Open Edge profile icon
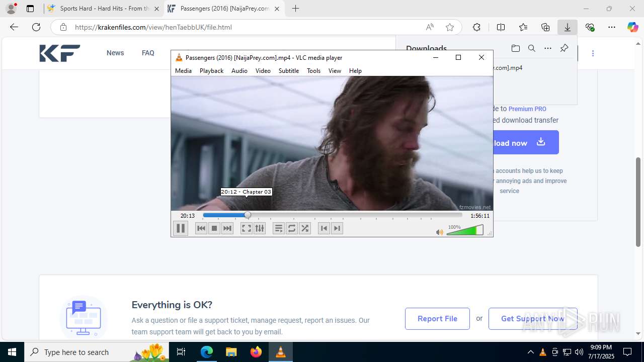The height and width of the screenshot is (362, 644). point(11,9)
